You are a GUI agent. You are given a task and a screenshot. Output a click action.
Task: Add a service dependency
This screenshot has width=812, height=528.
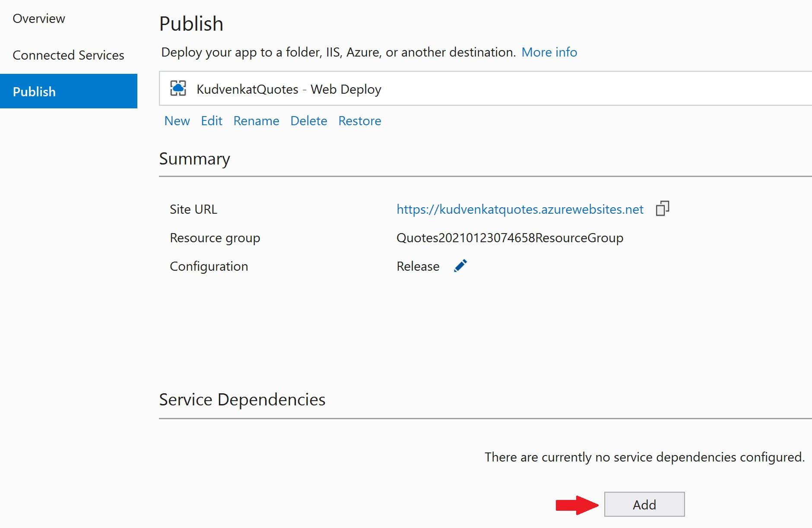click(644, 504)
